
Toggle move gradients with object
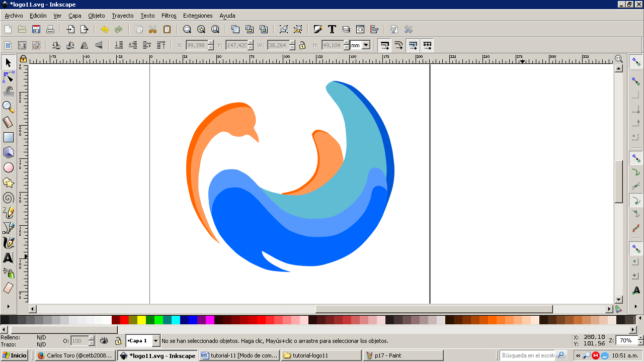[x=413, y=45]
